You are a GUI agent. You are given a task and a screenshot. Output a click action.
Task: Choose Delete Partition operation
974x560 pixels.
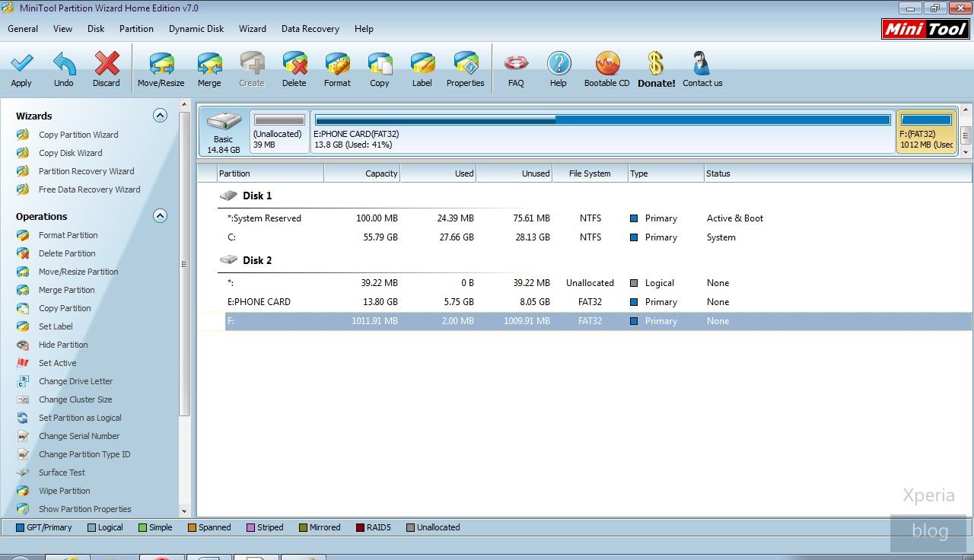pos(67,253)
